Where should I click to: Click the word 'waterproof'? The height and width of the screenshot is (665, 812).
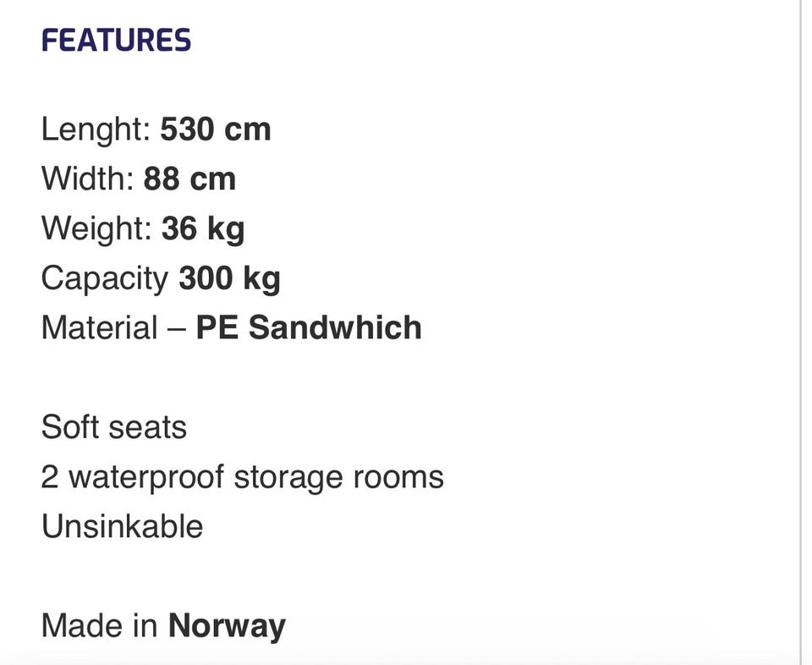(145, 477)
